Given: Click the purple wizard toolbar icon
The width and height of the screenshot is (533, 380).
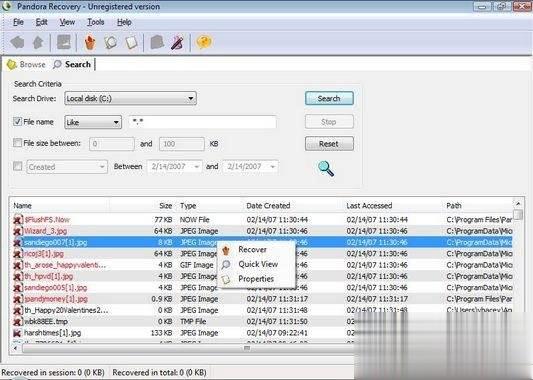Looking at the screenshot, I should [177, 43].
